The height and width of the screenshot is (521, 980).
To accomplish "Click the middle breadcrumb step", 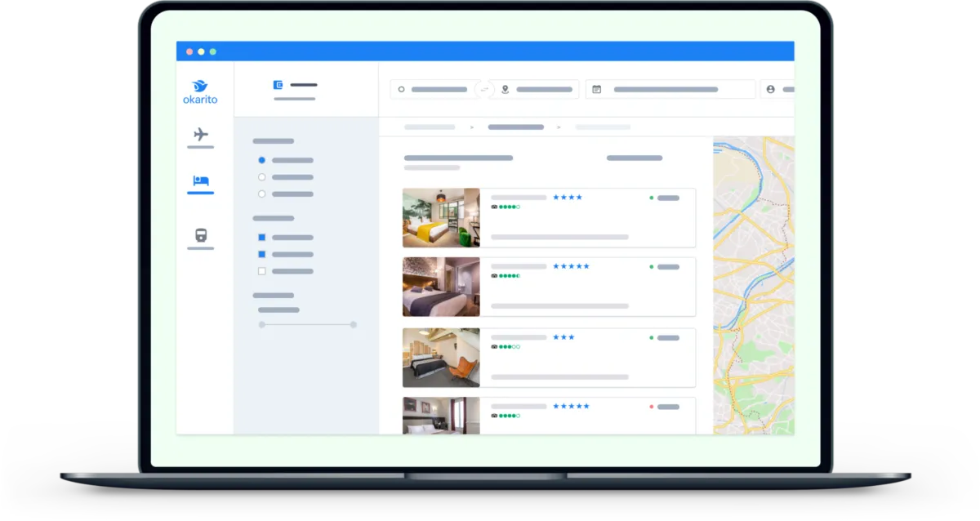I will click(516, 127).
